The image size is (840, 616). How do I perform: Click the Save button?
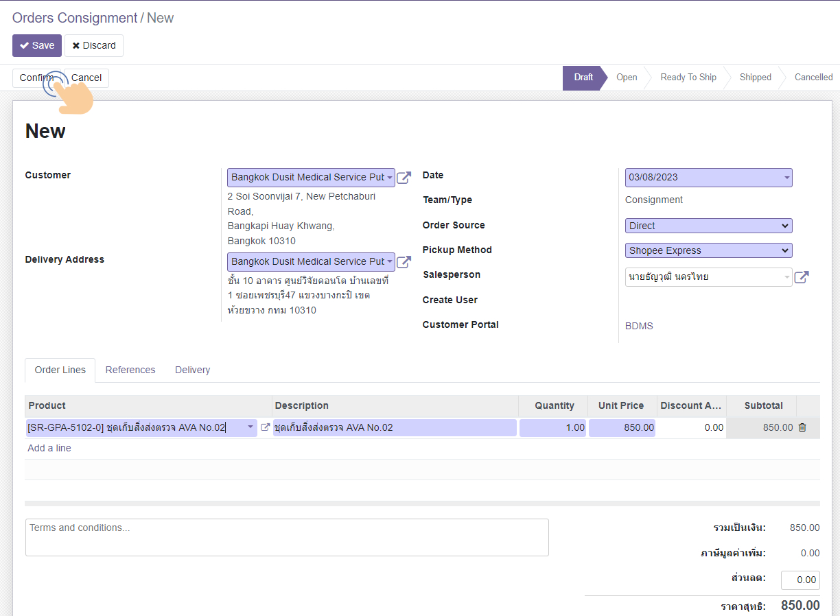pos(37,45)
